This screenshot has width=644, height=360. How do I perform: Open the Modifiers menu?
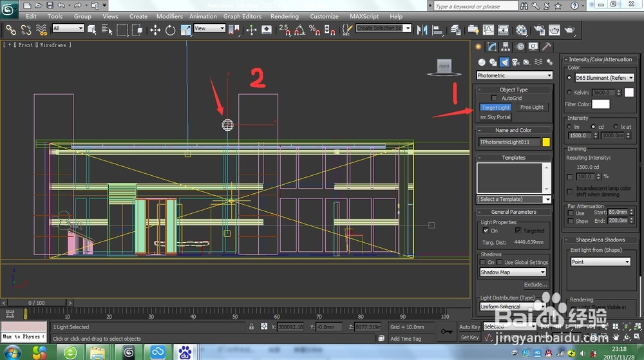pos(169,16)
